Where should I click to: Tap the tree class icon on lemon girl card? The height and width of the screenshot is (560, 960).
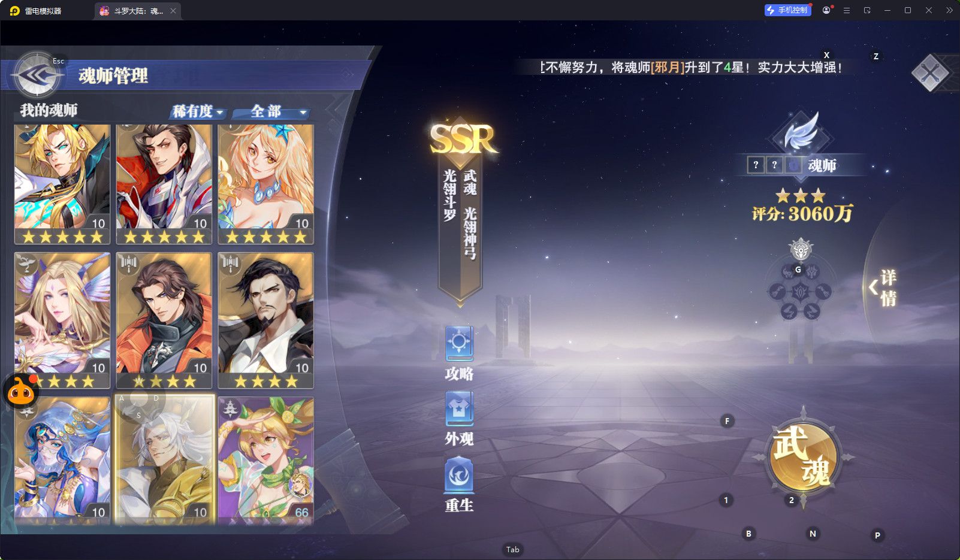230,408
